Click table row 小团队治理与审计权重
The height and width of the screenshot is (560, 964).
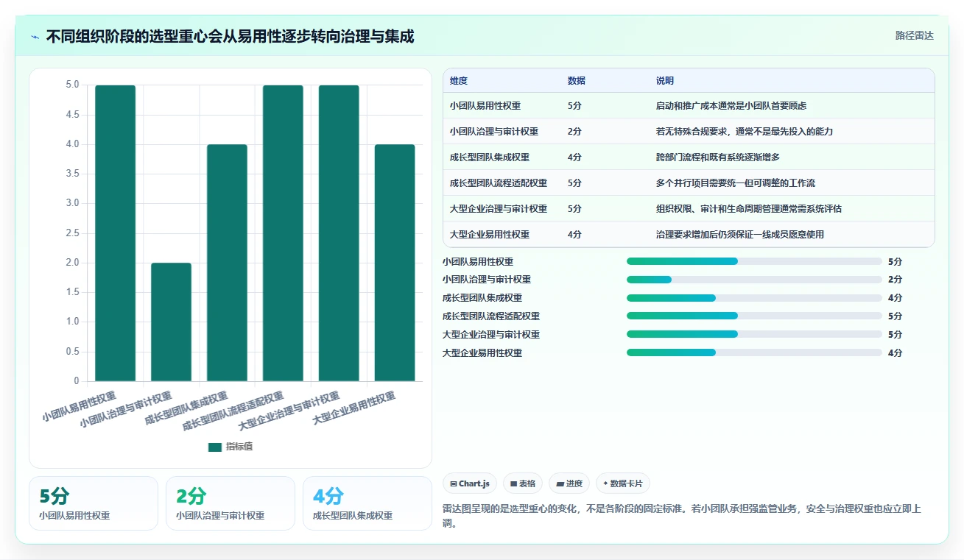[x=689, y=132]
